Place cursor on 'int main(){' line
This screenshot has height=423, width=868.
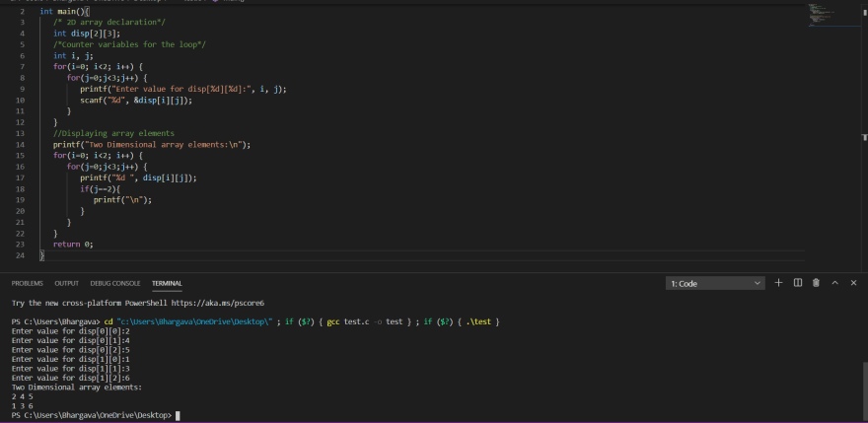(x=64, y=11)
